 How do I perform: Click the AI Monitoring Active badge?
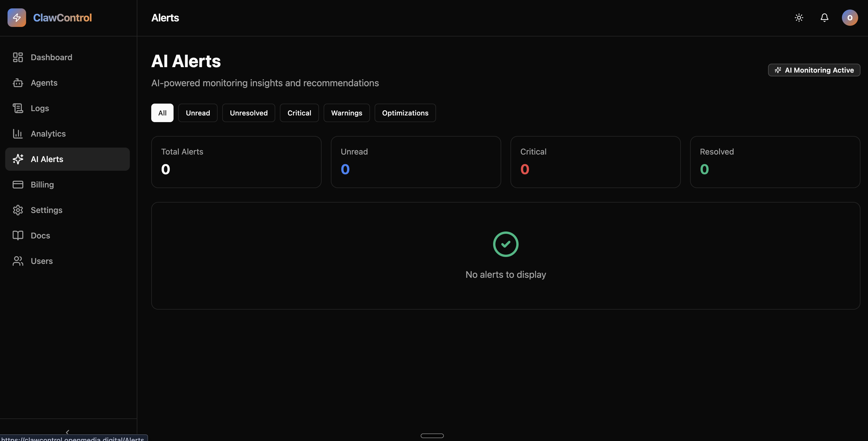(814, 70)
